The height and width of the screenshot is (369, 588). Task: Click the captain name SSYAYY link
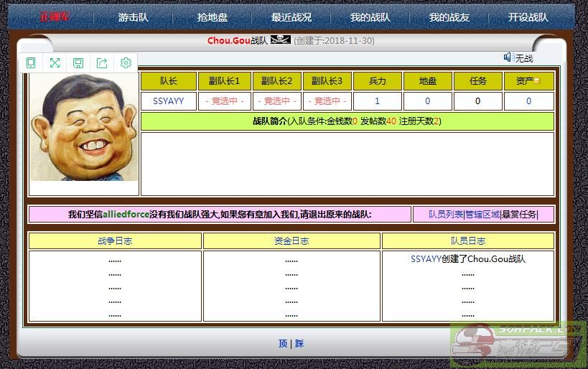169,101
